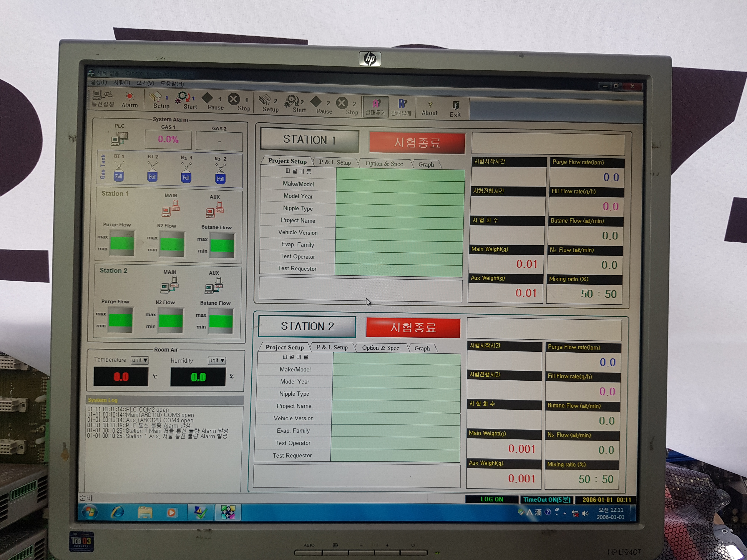
Task: Click the LOG ON status button
Action: [x=492, y=499]
